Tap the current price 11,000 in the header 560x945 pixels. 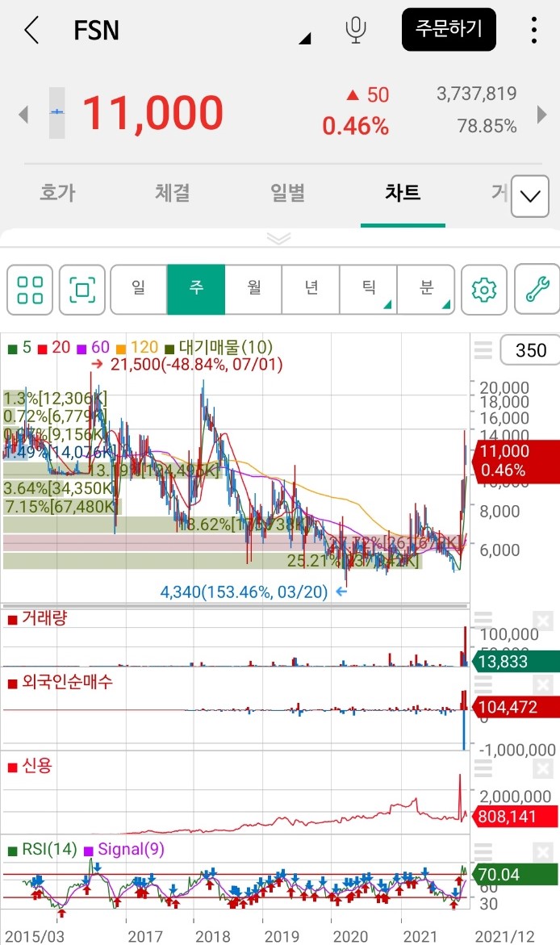(153, 113)
